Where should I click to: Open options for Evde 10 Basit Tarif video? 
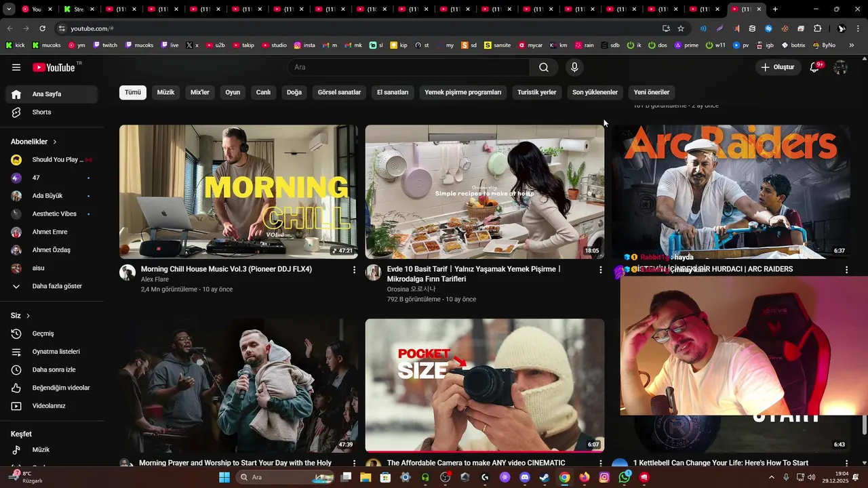(600, 270)
